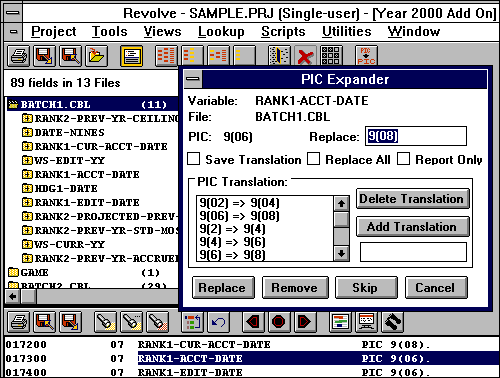Expand the HDG1-DATE tree node
The height and width of the screenshot is (378, 500).
coord(27,188)
